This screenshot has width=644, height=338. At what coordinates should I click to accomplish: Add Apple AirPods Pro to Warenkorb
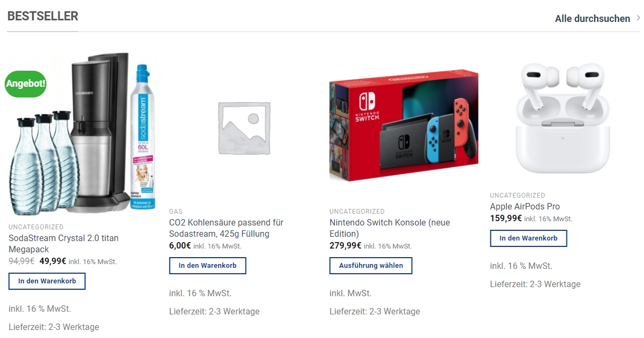click(x=529, y=238)
